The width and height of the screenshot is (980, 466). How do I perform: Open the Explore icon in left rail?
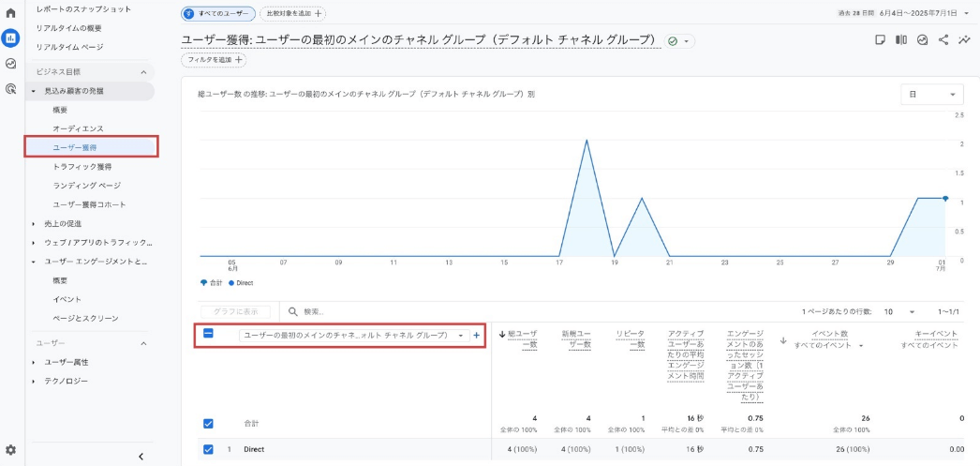(11, 64)
